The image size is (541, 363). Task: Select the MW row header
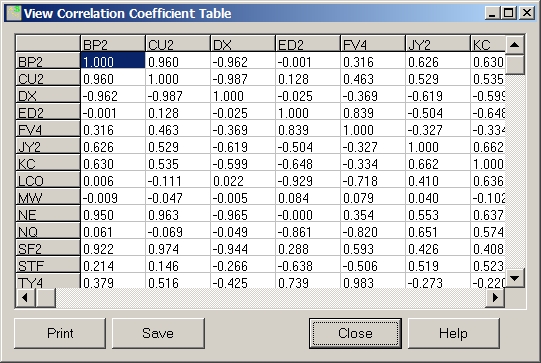pyautogui.click(x=48, y=197)
